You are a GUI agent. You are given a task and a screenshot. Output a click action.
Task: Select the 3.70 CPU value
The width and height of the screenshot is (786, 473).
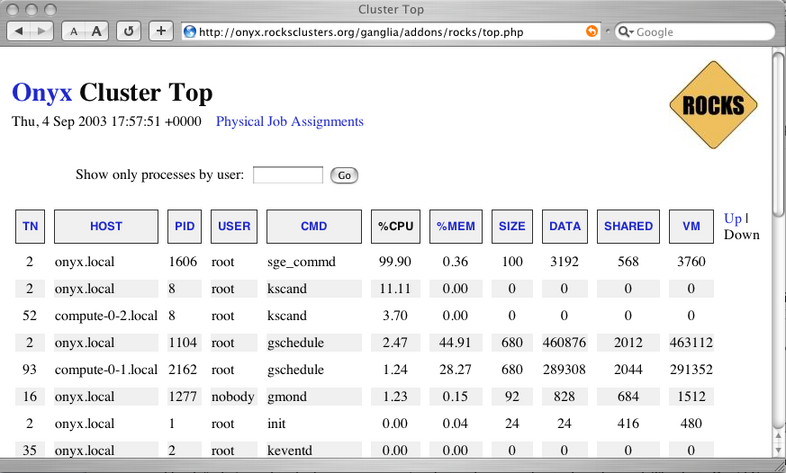(395, 316)
